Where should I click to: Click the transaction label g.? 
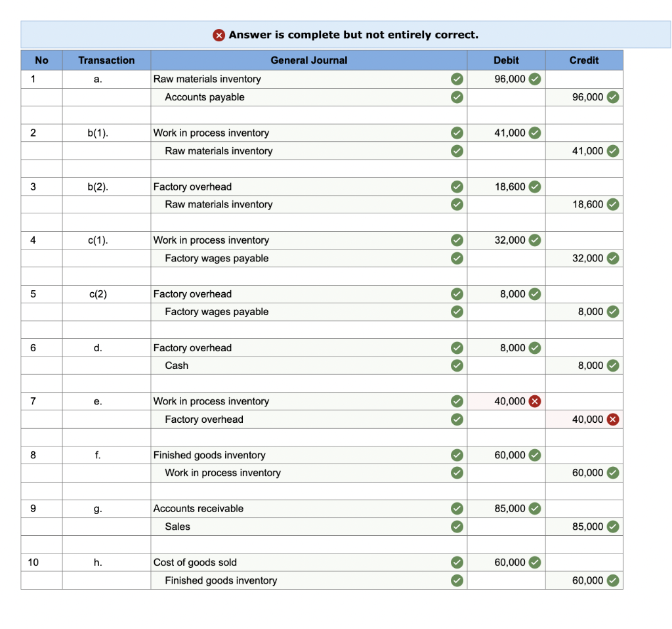tap(98, 509)
